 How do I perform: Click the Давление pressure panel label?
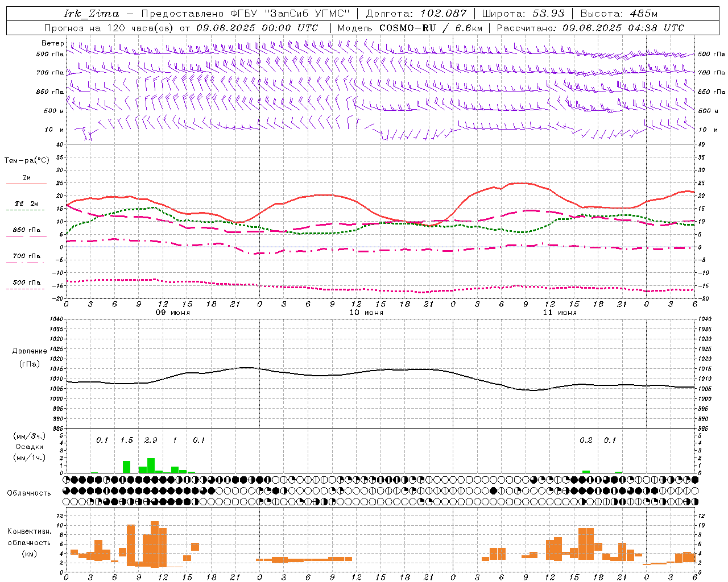[x=30, y=351]
